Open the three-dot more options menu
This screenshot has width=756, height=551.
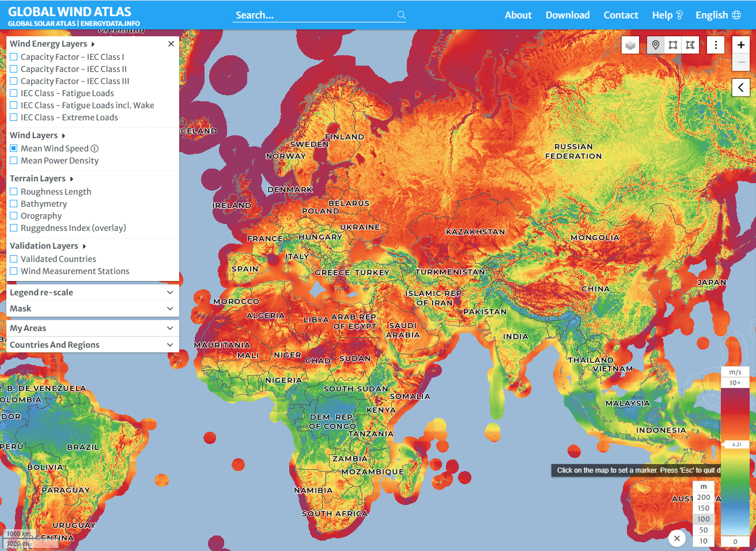click(x=716, y=45)
